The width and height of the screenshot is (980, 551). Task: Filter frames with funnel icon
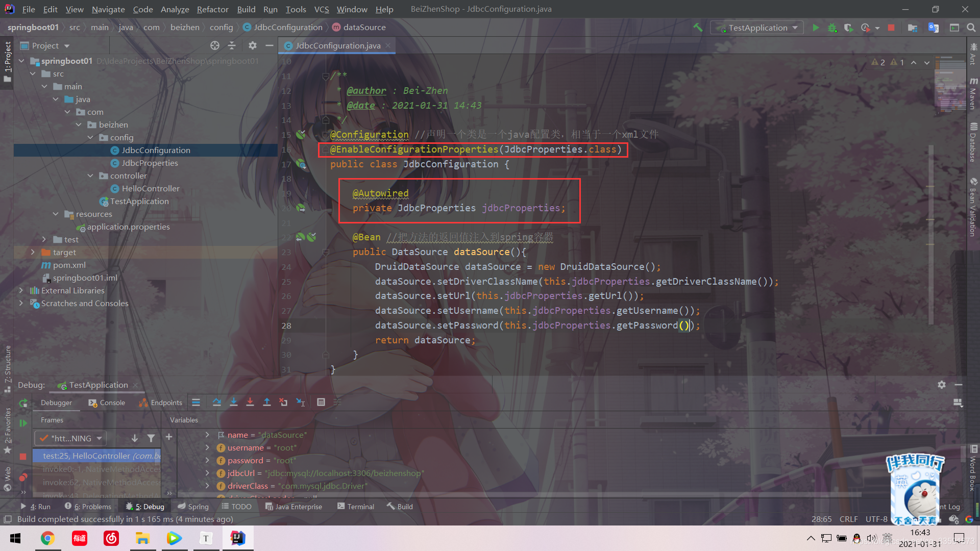(x=151, y=438)
